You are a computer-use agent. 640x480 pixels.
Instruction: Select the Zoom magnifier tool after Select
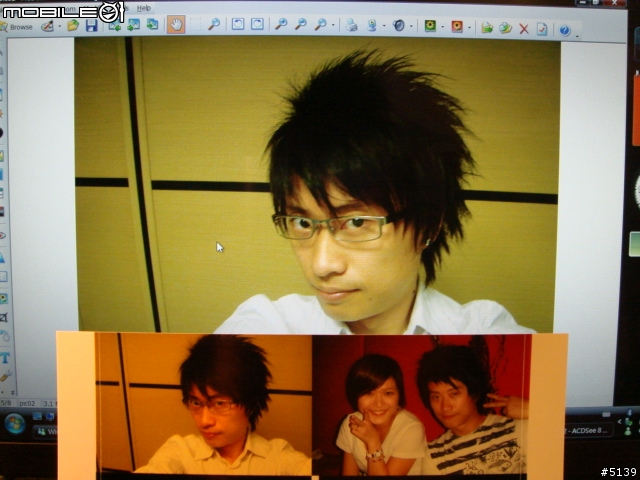click(214, 24)
